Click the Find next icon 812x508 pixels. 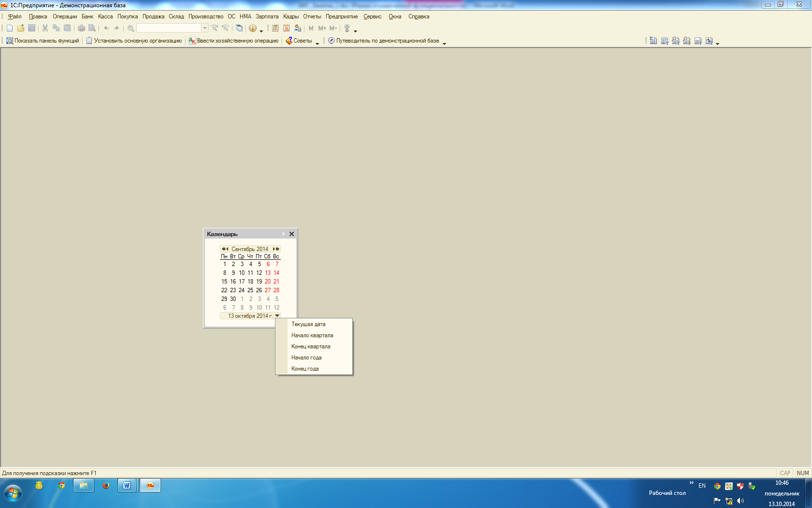tap(215, 28)
